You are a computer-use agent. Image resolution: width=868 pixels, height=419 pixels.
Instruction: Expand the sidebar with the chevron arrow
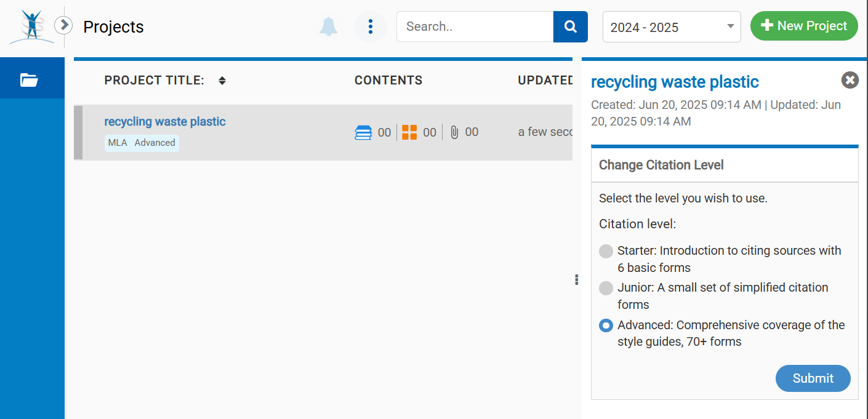(63, 25)
